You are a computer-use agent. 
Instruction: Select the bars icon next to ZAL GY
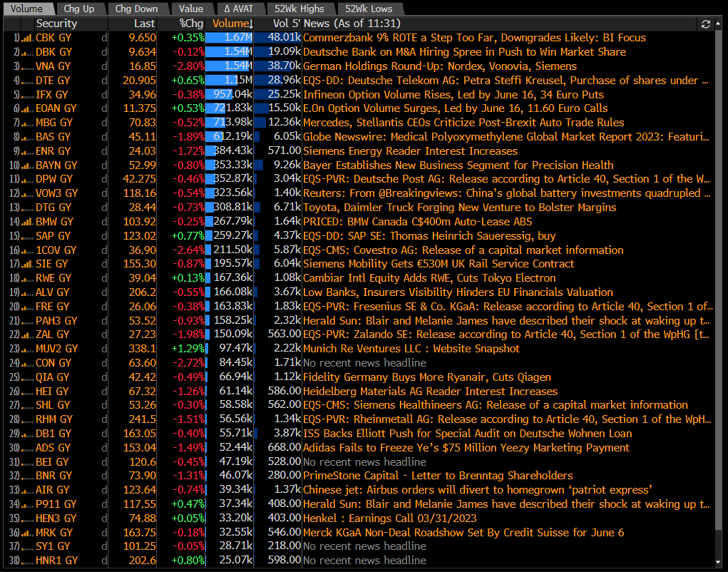coord(27,334)
